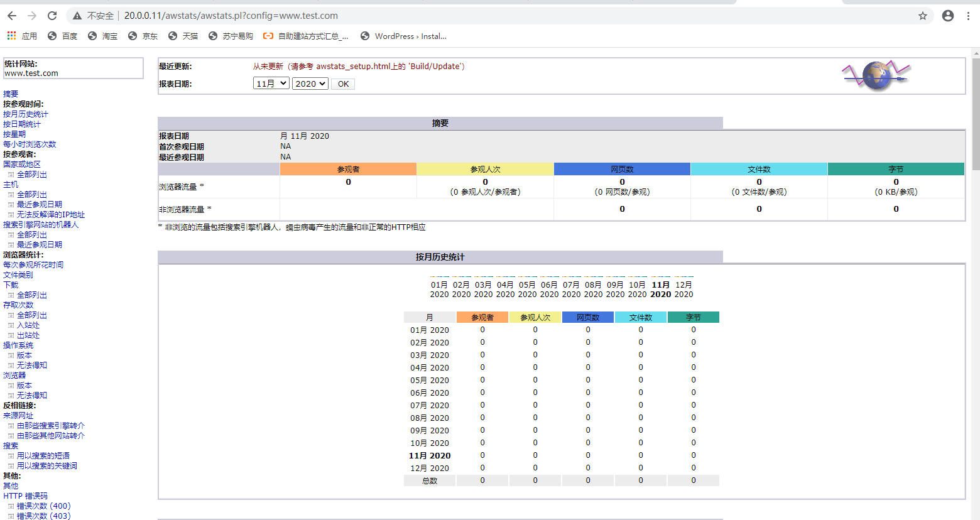Click the 网页数 column header in summary
Viewport: 980px width, 520px height.
622,169
